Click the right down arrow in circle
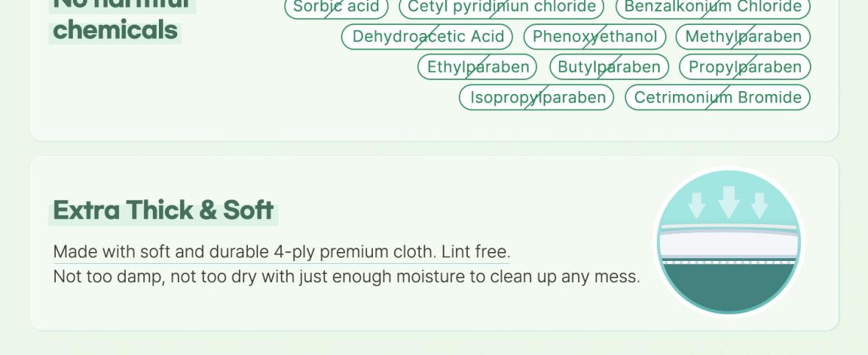This screenshot has height=355, width=868. (x=759, y=206)
